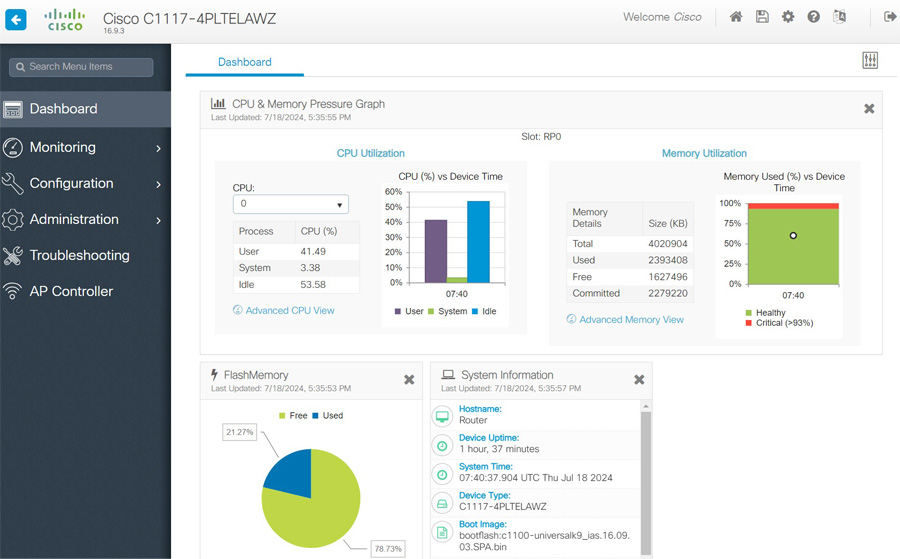The height and width of the screenshot is (559, 900).
Task: Open the settings gear icon
Action: pyautogui.click(x=788, y=17)
